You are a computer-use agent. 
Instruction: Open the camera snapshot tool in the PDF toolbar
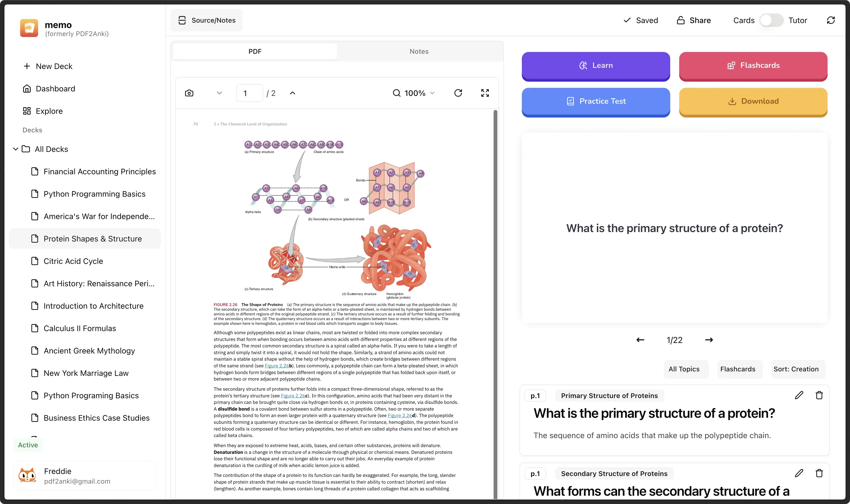189,93
